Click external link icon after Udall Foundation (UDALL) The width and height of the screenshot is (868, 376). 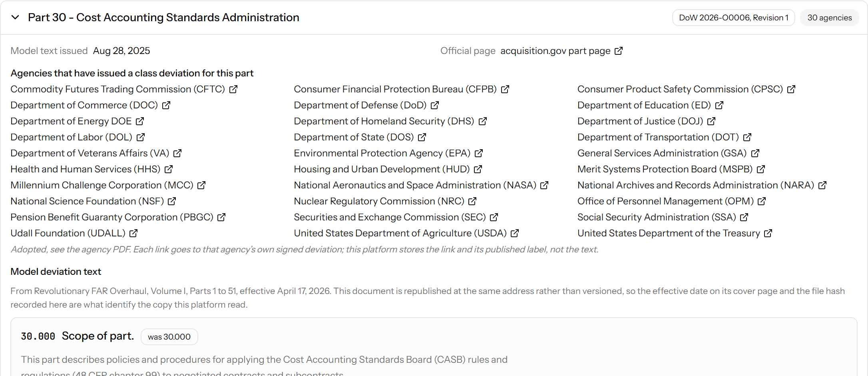tap(133, 233)
